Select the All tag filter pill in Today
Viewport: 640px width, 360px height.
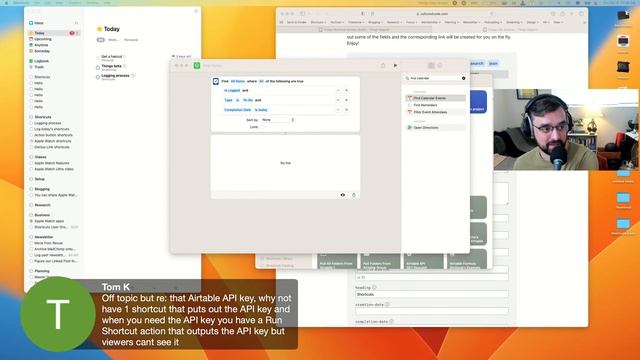[100, 40]
